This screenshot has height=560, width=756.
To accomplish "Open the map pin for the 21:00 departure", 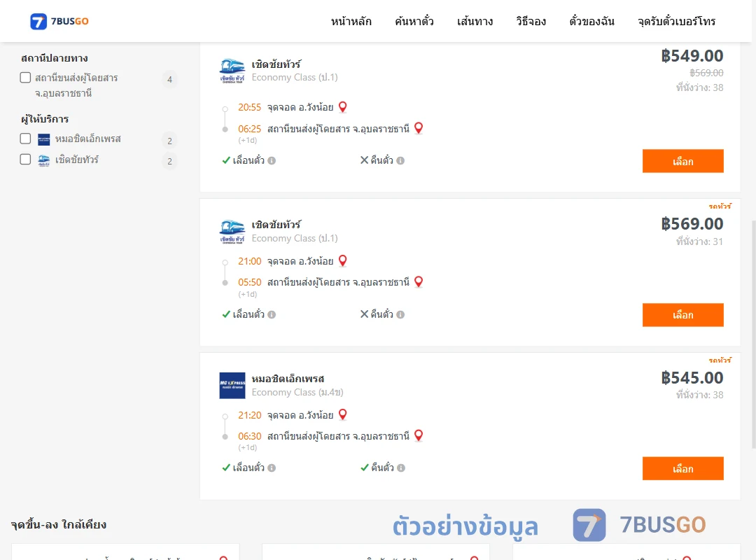I will [x=343, y=260].
